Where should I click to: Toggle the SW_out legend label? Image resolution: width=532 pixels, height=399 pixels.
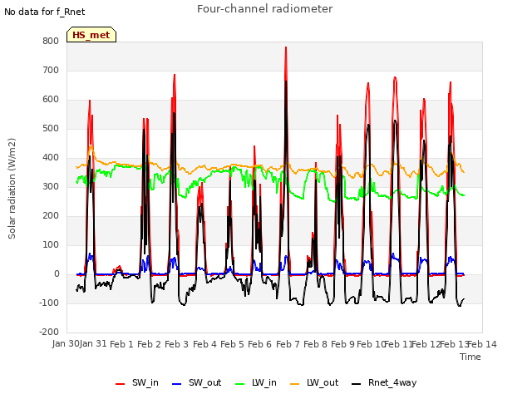tap(205, 382)
